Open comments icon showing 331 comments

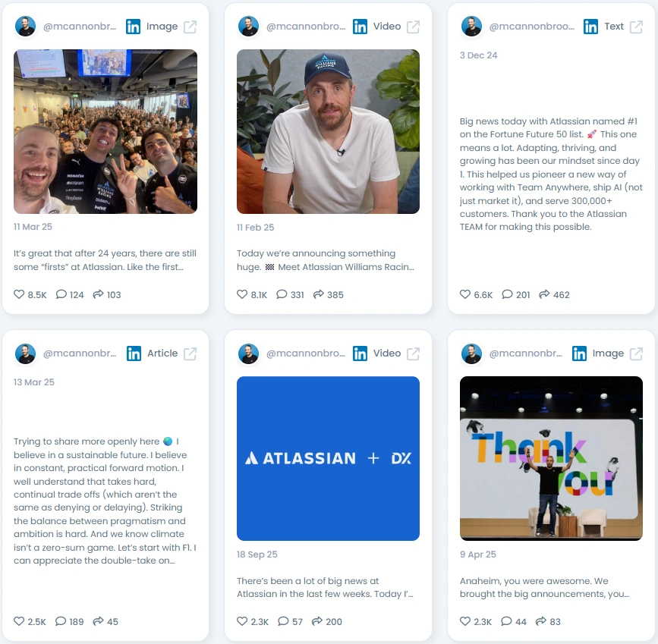coord(282,294)
